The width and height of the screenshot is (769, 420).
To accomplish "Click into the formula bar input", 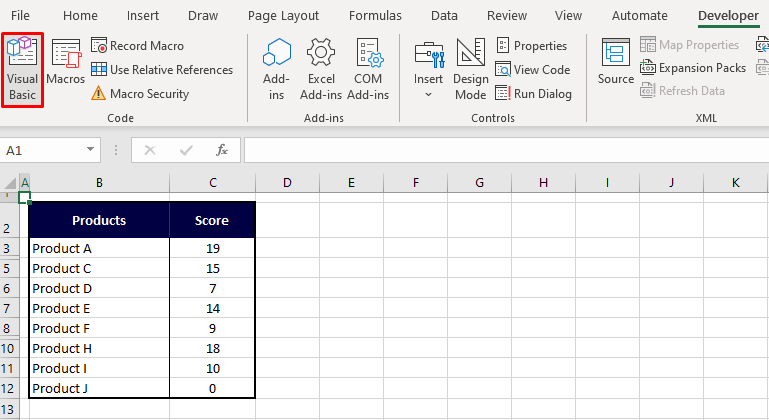I will pyautogui.click(x=506, y=150).
